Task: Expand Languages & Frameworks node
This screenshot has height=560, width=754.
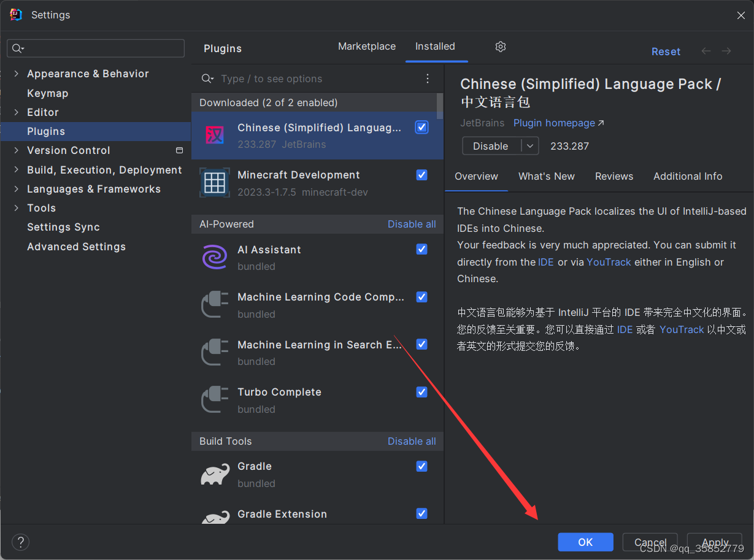Action: click(16, 189)
